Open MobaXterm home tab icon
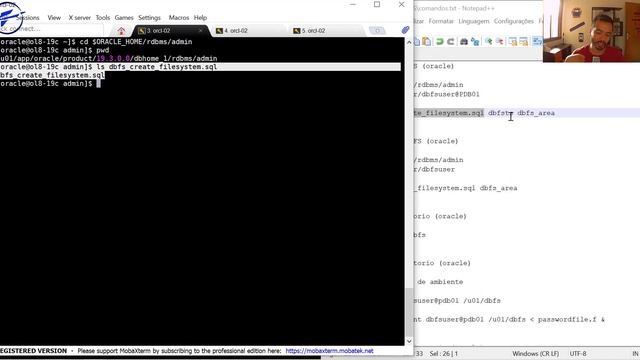 (121, 31)
